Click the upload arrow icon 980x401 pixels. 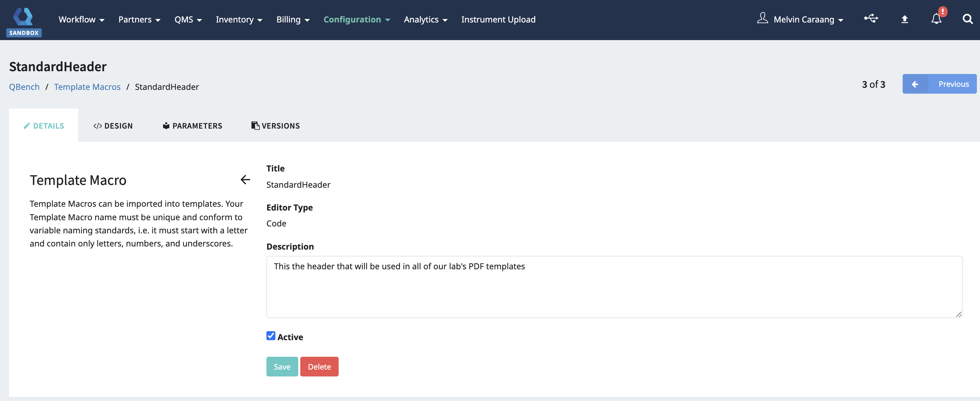tap(904, 19)
